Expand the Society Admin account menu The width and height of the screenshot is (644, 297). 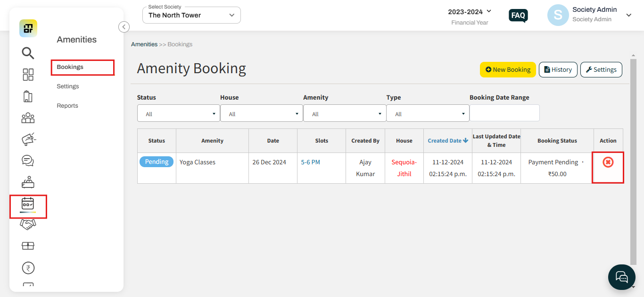point(628,15)
